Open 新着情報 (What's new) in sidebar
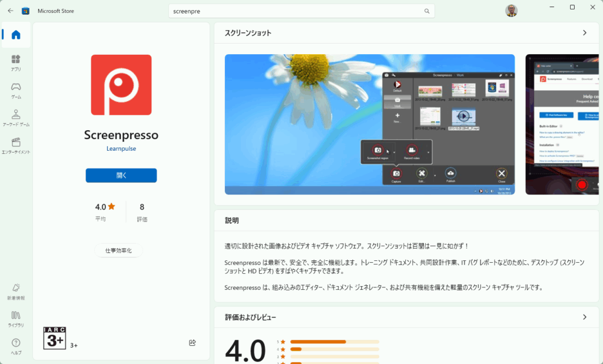 point(16,290)
